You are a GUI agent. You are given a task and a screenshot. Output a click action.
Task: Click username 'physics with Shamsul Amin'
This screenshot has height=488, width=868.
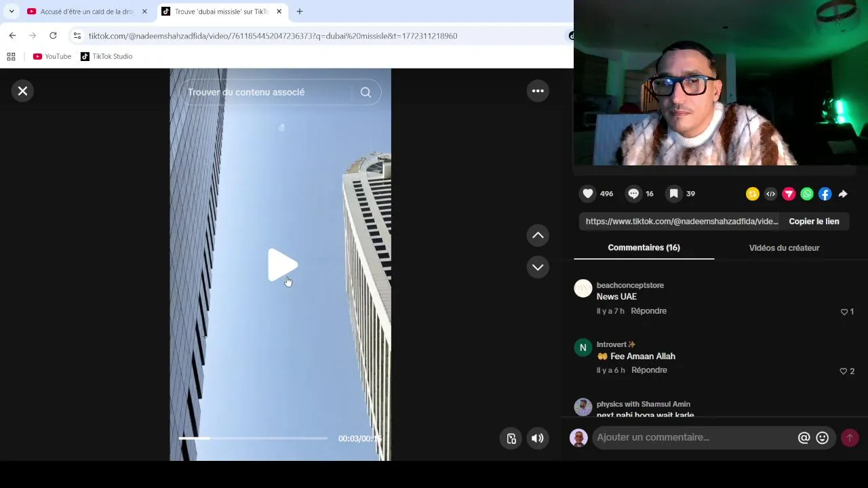pyautogui.click(x=644, y=404)
